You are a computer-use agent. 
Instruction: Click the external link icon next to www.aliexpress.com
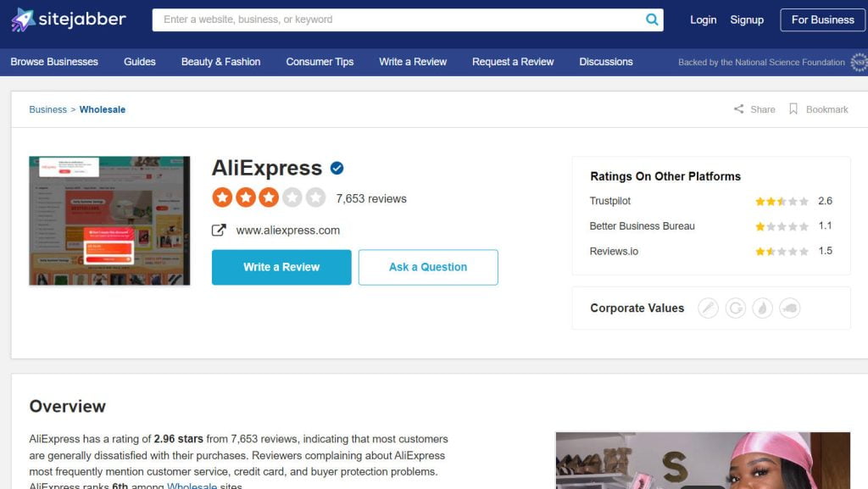(219, 230)
